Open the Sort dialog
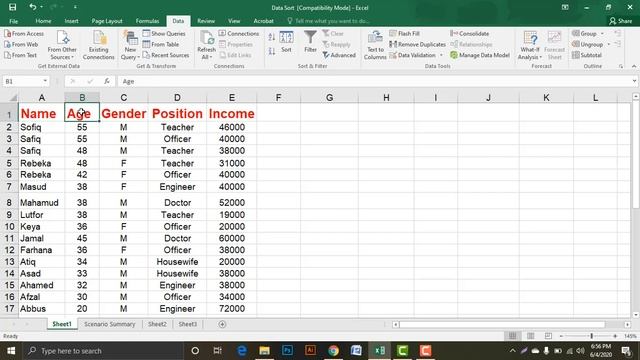This screenshot has width=640, height=360. [287, 42]
